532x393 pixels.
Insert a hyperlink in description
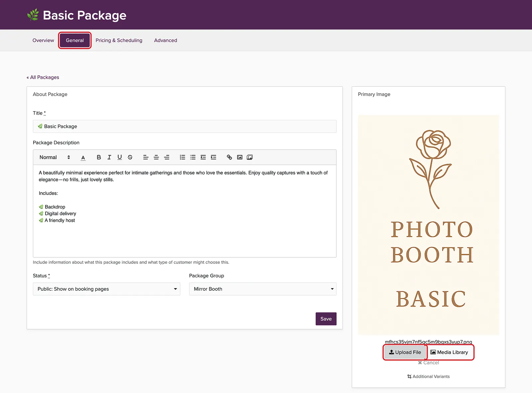point(229,157)
